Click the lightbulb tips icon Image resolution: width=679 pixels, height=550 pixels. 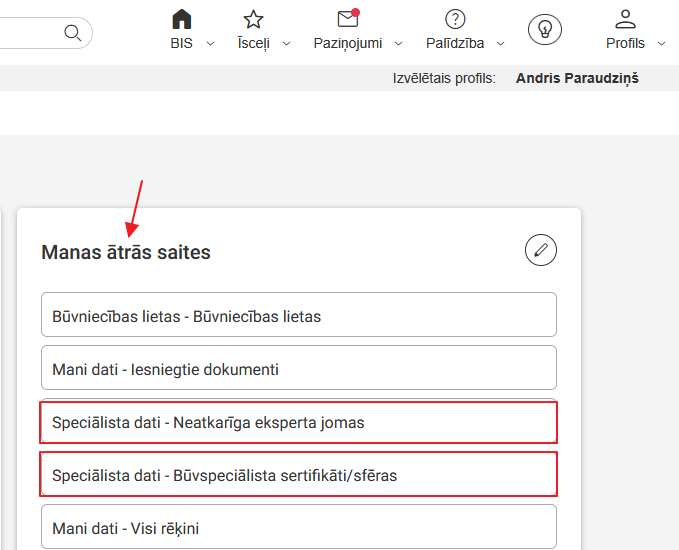coord(545,29)
